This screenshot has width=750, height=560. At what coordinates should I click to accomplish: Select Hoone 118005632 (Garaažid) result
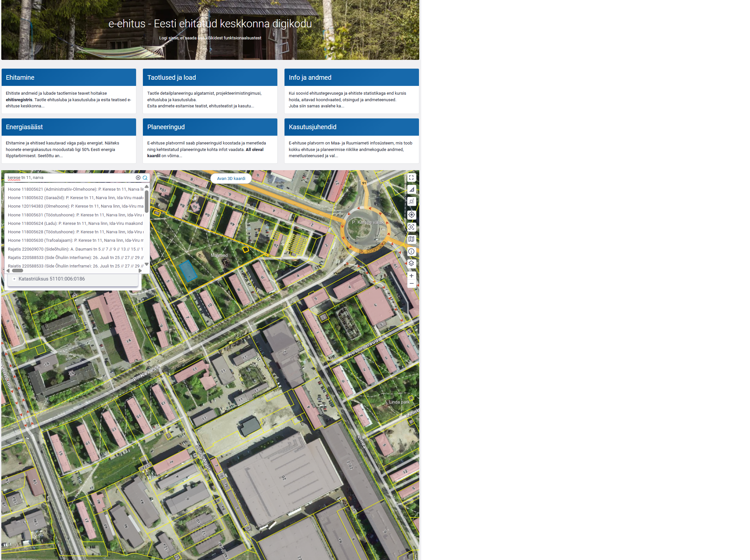tap(75, 198)
